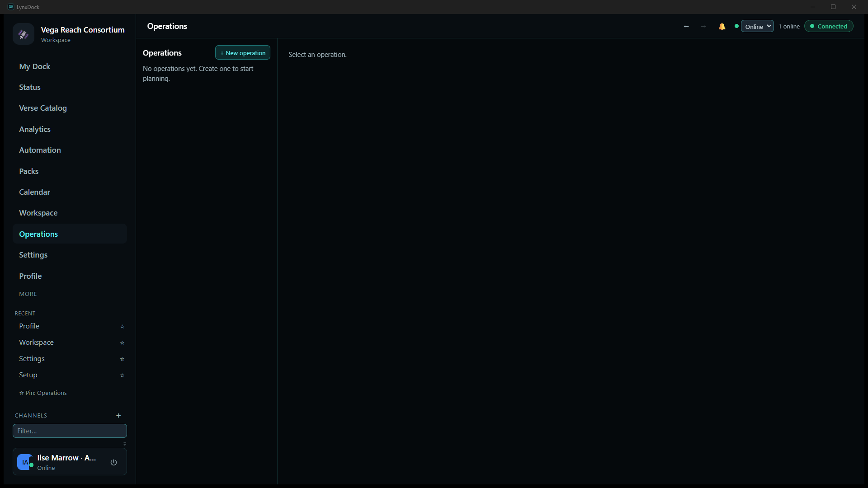Image resolution: width=868 pixels, height=488 pixels.
Task: Open My Dock in sidebar
Action: (70, 66)
